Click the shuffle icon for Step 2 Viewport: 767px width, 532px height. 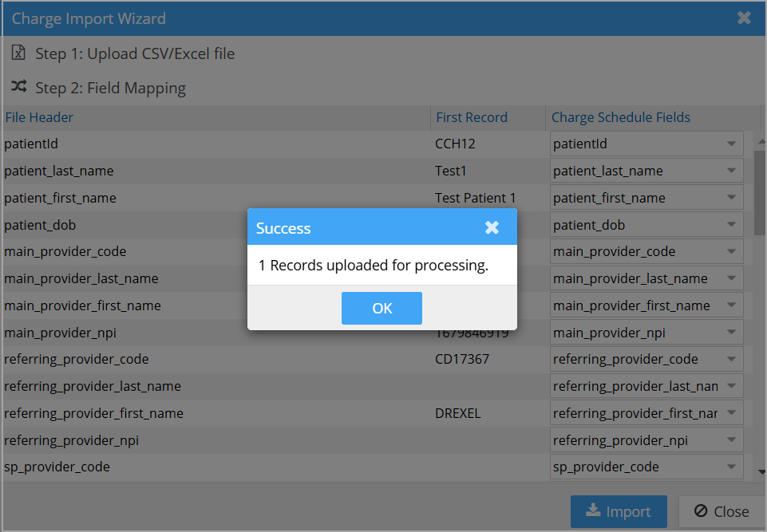[x=18, y=87]
